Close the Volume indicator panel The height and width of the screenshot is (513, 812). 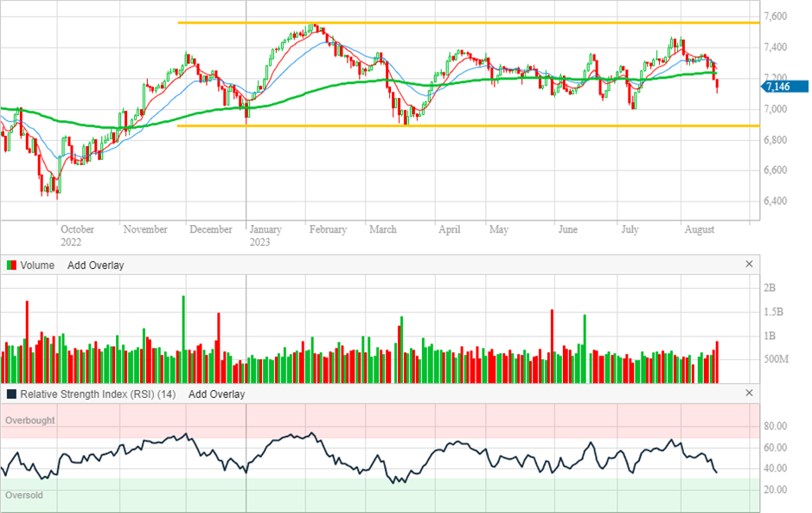point(749,265)
